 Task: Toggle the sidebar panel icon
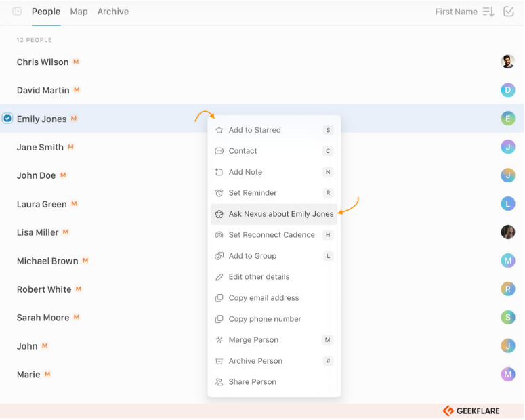(17, 12)
